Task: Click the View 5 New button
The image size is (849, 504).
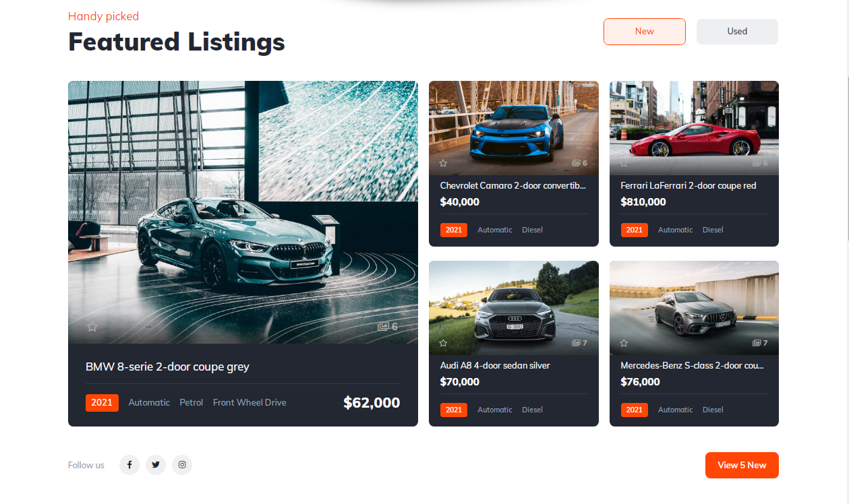Action: [742, 465]
